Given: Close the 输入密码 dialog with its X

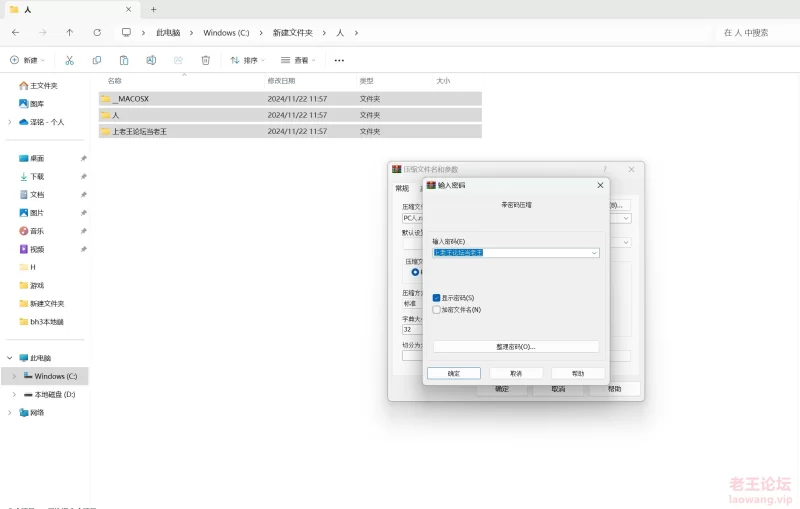Looking at the screenshot, I should (x=601, y=185).
